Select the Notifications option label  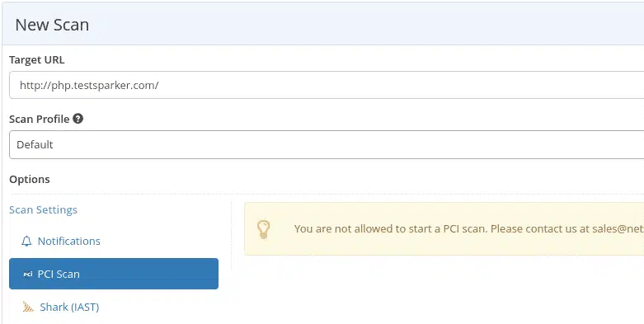tap(69, 241)
